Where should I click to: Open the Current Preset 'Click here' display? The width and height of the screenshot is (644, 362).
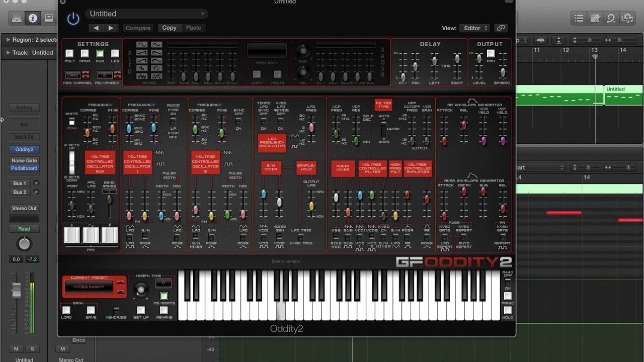(89, 287)
